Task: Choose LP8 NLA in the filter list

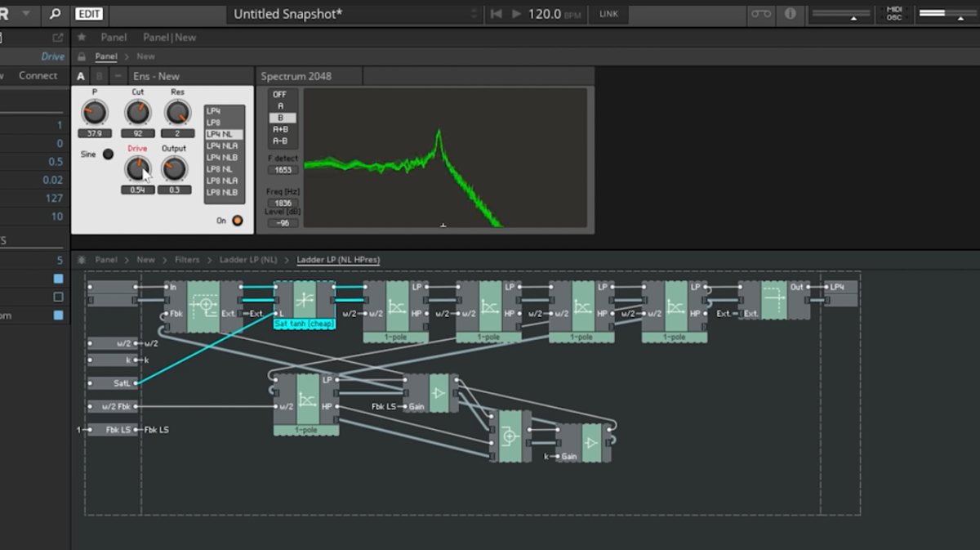Action: [x=222, y=181]
